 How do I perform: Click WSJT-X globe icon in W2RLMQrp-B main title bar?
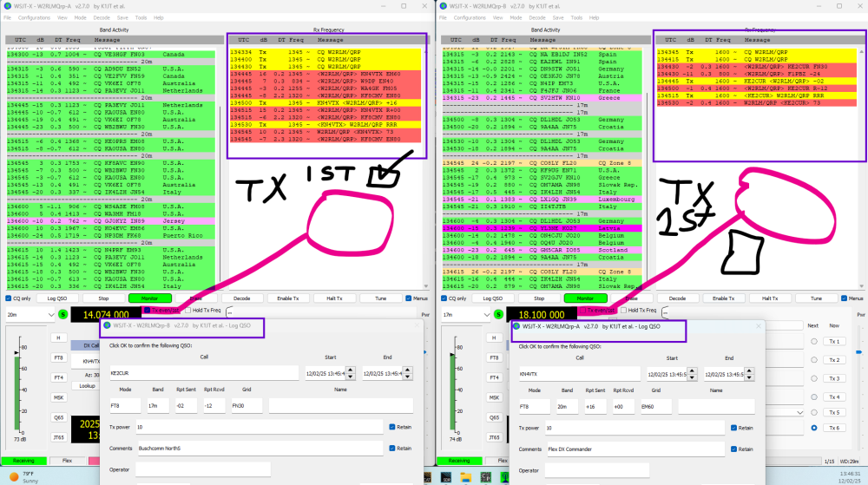click(x=444, y=6)
